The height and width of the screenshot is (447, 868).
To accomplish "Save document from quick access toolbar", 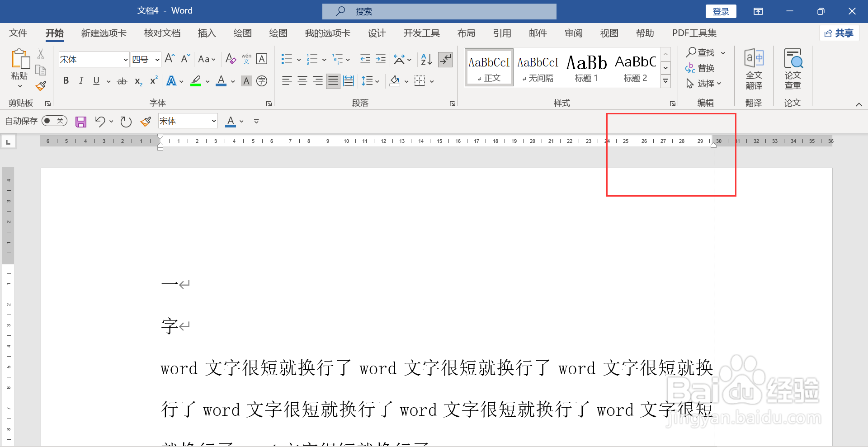I will click(81, 122).
